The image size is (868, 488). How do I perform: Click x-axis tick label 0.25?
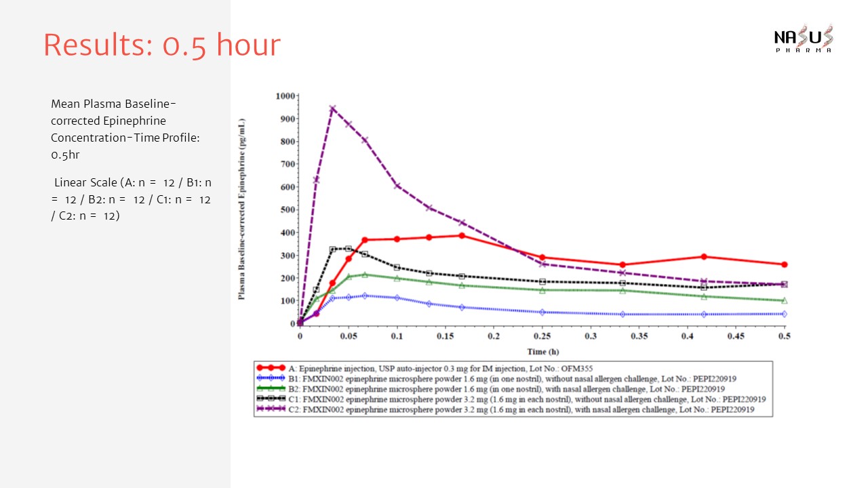click(542, 336)
